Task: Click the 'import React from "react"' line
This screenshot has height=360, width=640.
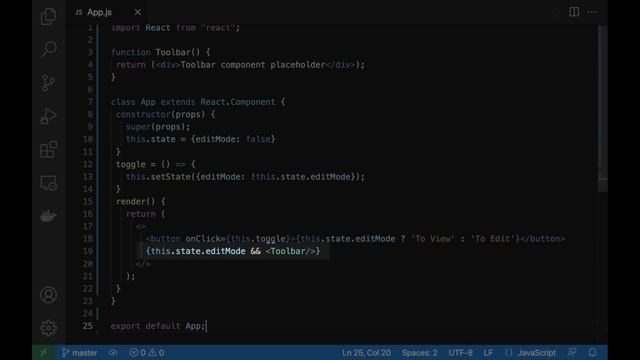Action: pyautogui.click(x=176, y=28)
